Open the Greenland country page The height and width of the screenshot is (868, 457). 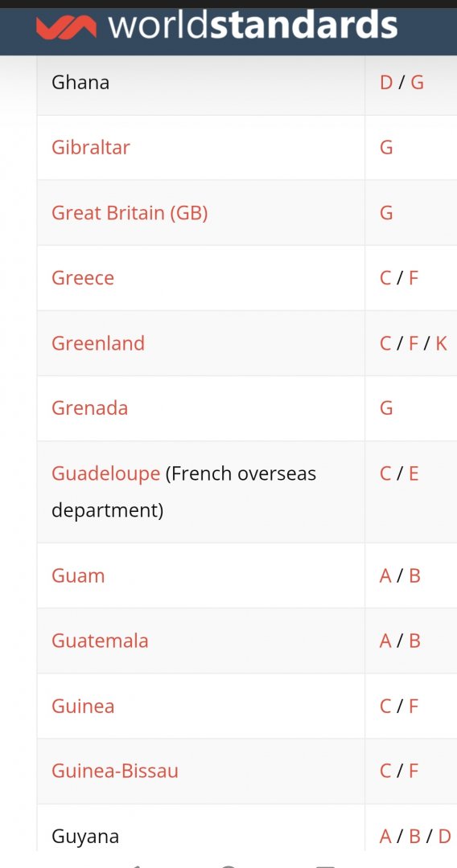pyautogui.click(x=98, y=342)
